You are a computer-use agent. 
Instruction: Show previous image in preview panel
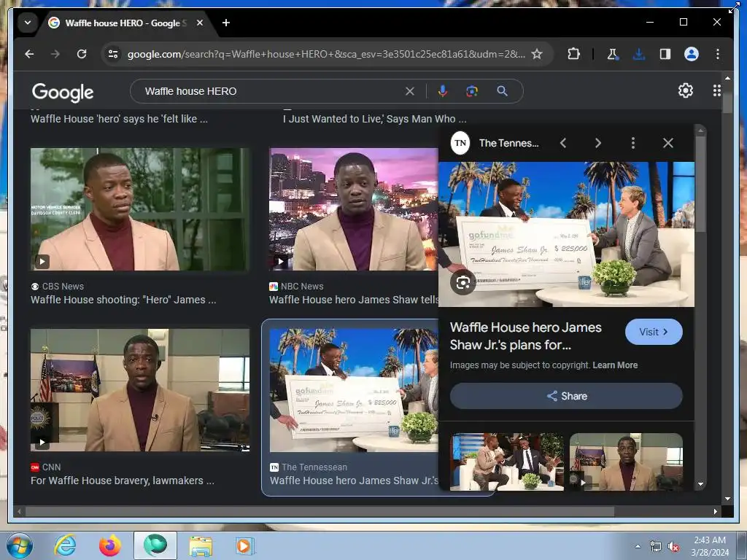tap(563, 143)
